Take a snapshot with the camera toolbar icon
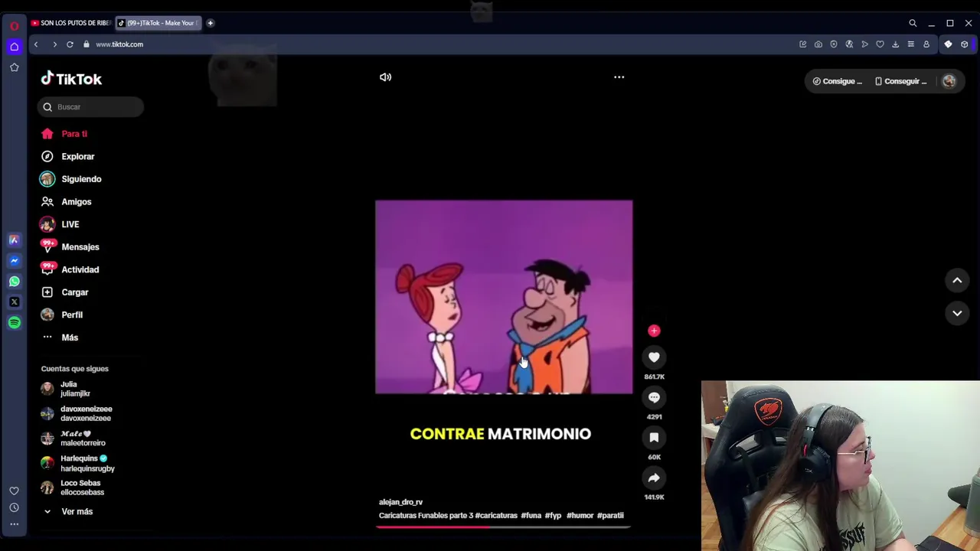 point(818,44)
